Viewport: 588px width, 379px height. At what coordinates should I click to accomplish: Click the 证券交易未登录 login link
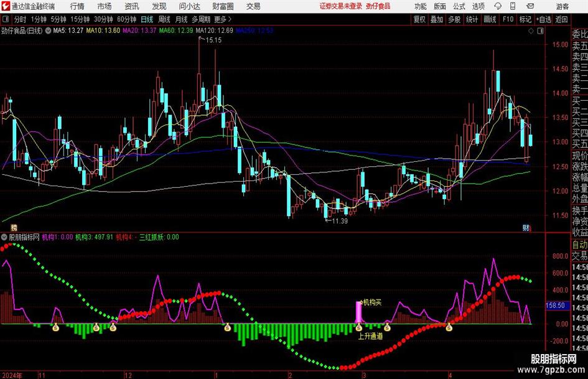coord(341,6)
